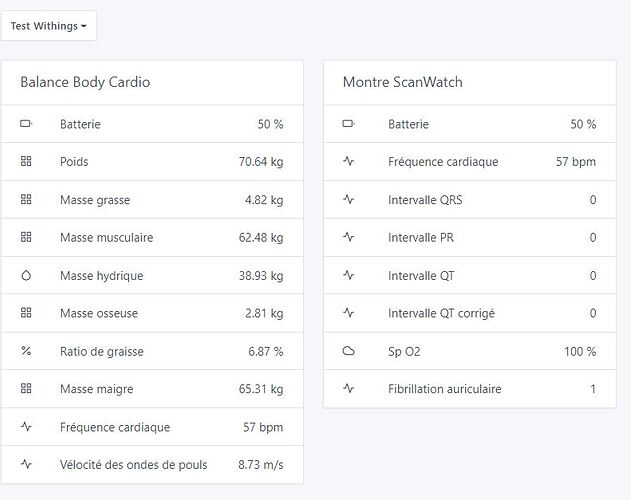
Task: Click the percent icon beside Ratio de graisse
Action: pos(26,351)
